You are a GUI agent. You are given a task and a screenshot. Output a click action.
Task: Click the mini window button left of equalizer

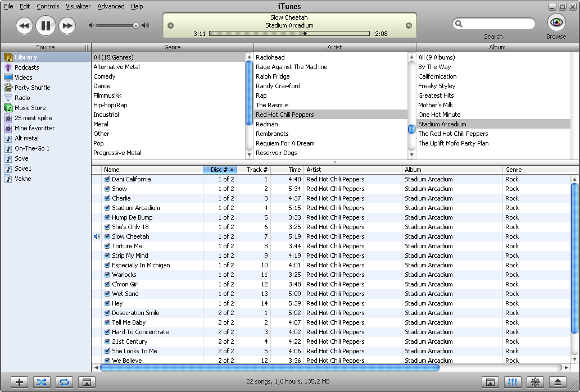pyautogui.click(x=490, y=382)
